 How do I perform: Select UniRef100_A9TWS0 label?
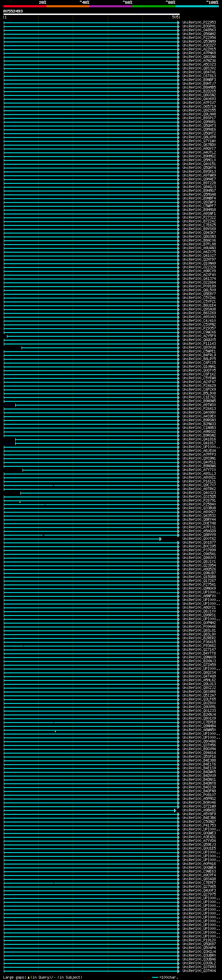(199, 405)
